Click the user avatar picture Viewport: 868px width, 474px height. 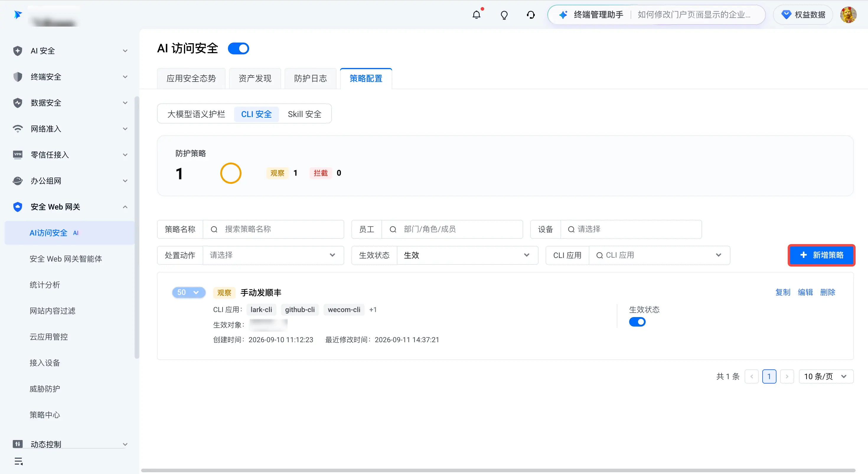point(848,15)
